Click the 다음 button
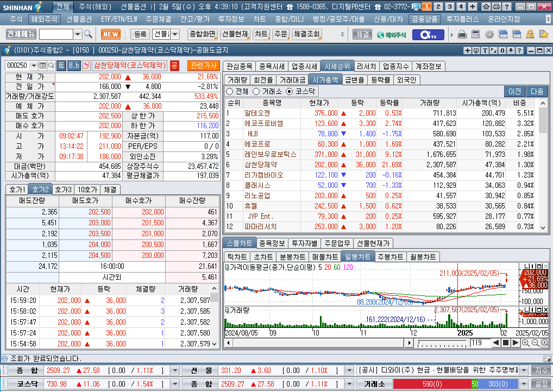 [x=537, y=91]
